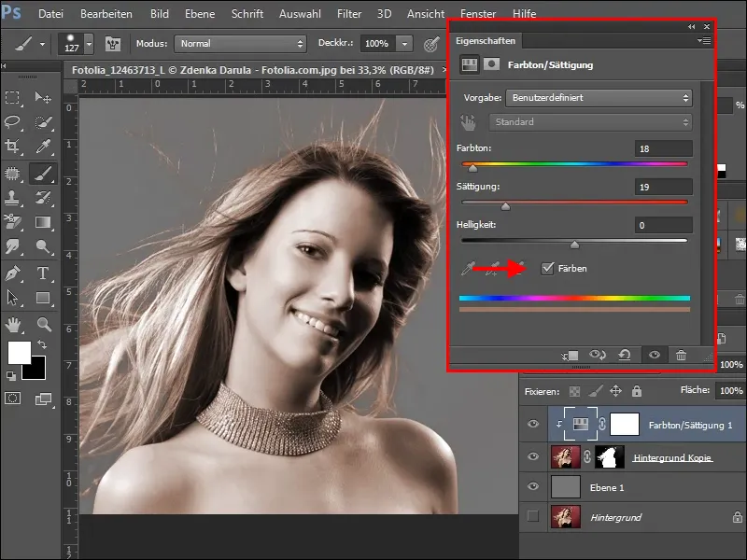Open tool preset picker arrow

pos(42,44)
